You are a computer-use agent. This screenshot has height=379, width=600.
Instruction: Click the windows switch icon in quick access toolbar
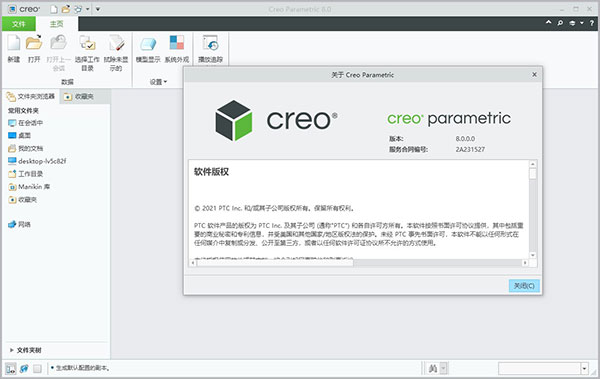(x=78, y=9)
